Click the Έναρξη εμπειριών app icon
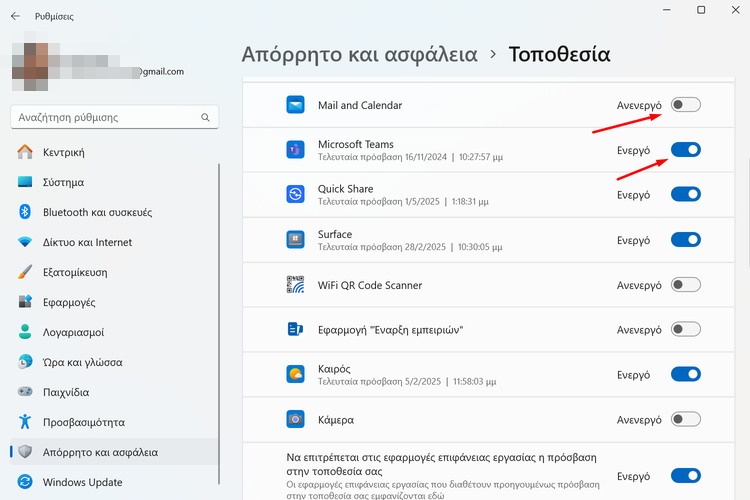750x500 pixels. point(296,329)
